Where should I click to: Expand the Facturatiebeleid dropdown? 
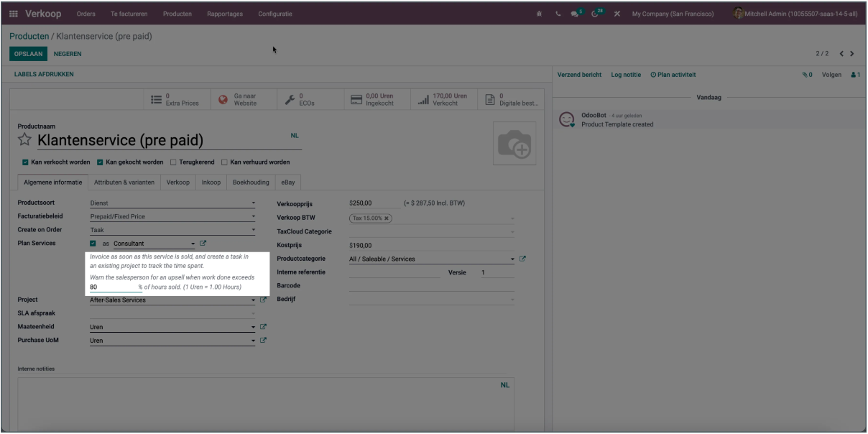pyautogui.click(x=172, y=216)
